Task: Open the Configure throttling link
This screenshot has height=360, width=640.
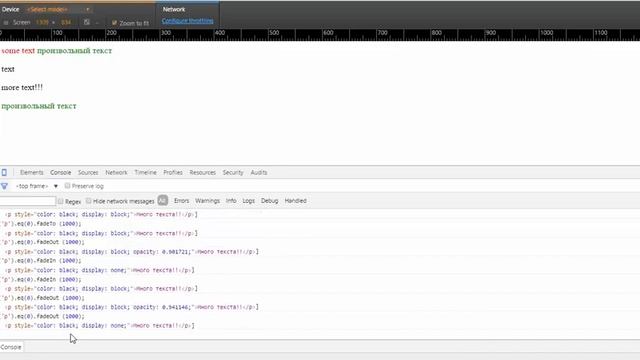Action: point(188,20)
